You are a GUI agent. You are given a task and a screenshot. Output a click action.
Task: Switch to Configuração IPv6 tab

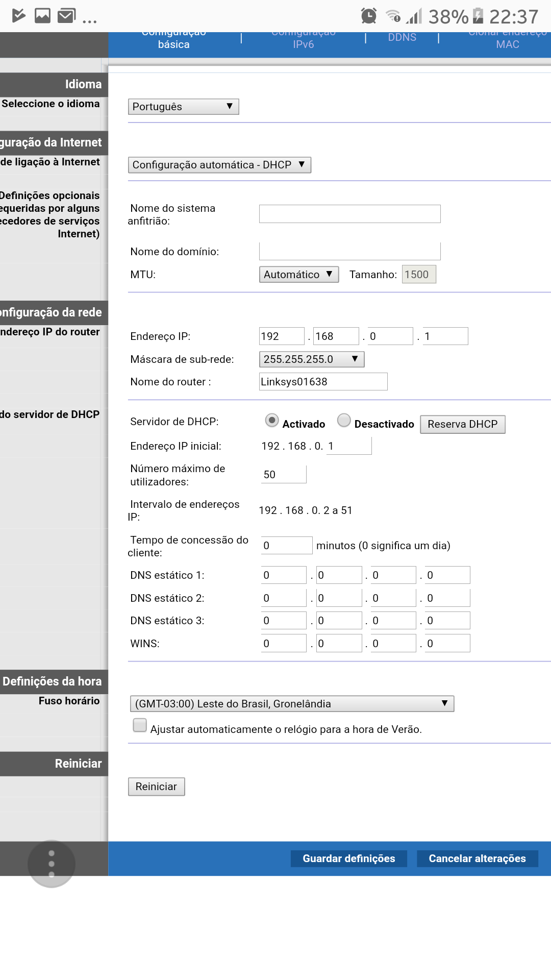coord(304,40)
